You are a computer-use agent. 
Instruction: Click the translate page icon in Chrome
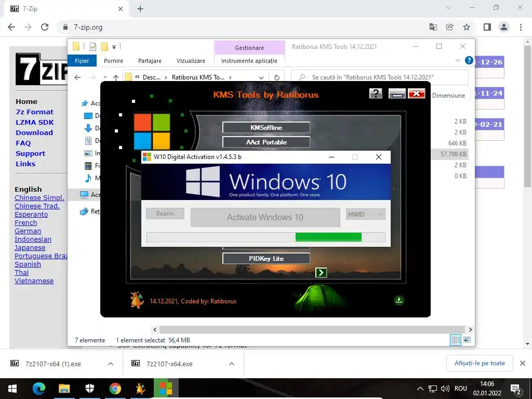pyautogui.click(x=433, y=27)
